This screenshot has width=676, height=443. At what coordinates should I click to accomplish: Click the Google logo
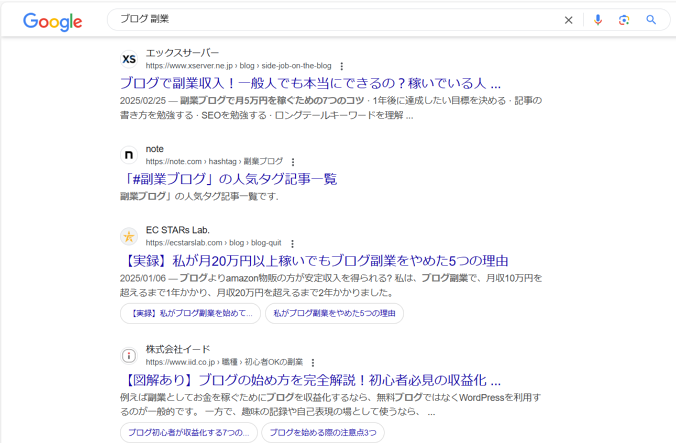point(52,21)
